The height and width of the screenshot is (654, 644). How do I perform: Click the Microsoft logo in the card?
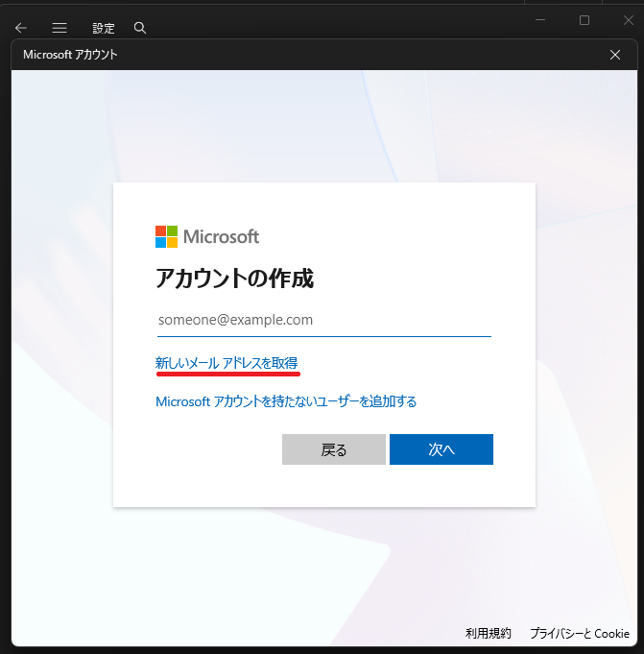coord(207,236)
